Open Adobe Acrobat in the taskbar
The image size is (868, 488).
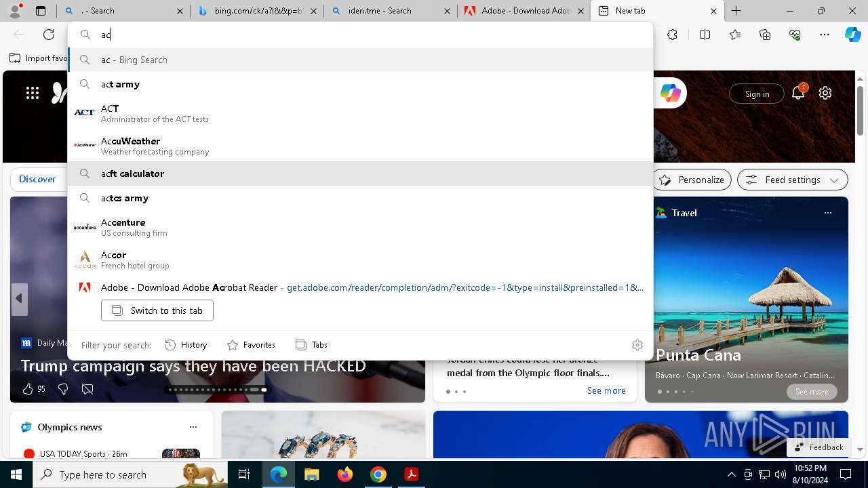pyautogui.click(x=411, y=474)
